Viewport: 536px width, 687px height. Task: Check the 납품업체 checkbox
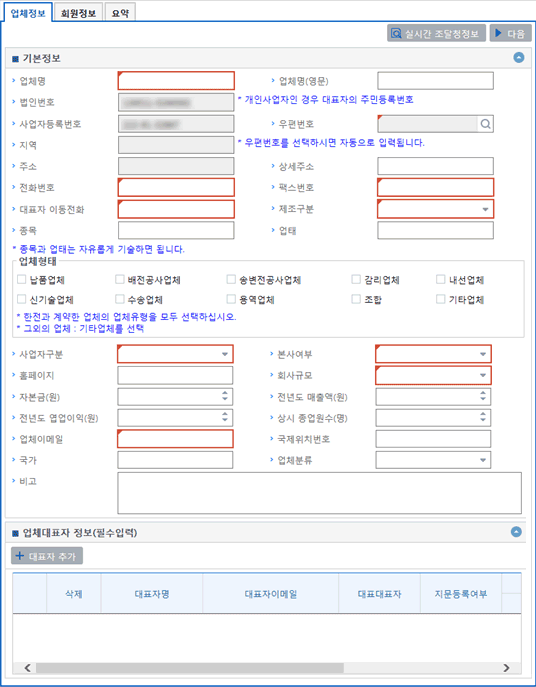[21, 279]
